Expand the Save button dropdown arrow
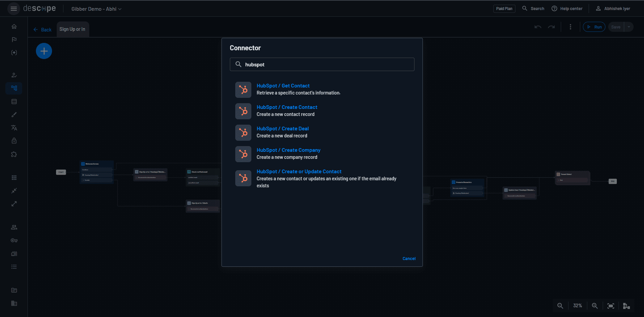The height and width of the screenshot is (317, 644). [629, 27]
